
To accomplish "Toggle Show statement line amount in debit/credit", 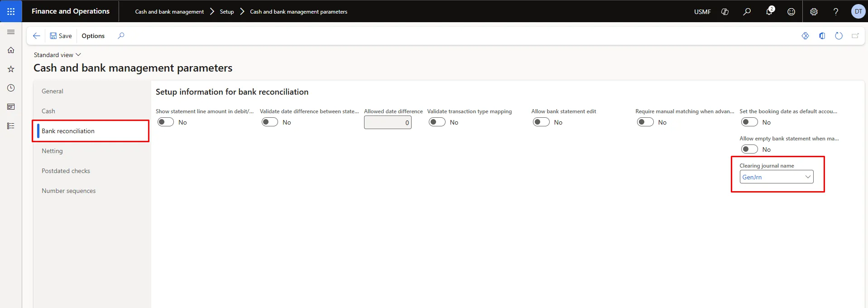I will coord(166,122).
